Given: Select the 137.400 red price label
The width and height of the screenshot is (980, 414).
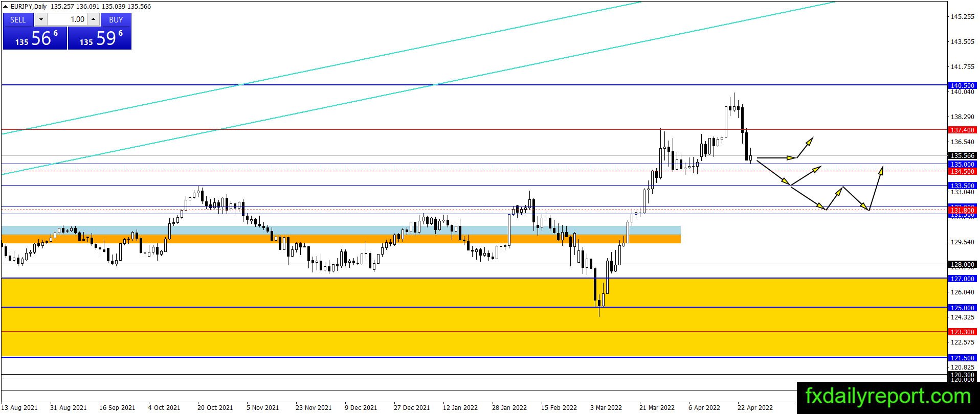Looking at the screenshot, I should 963,130.
